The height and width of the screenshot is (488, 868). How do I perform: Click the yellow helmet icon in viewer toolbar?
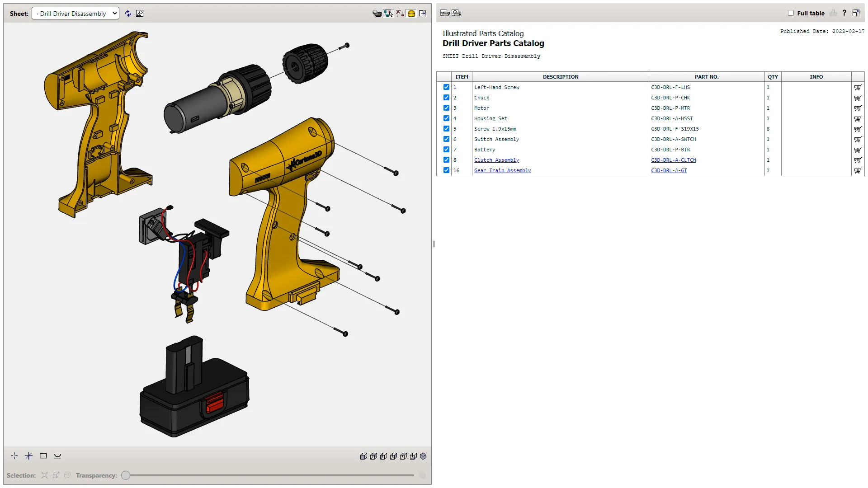(x=411, y=14)
